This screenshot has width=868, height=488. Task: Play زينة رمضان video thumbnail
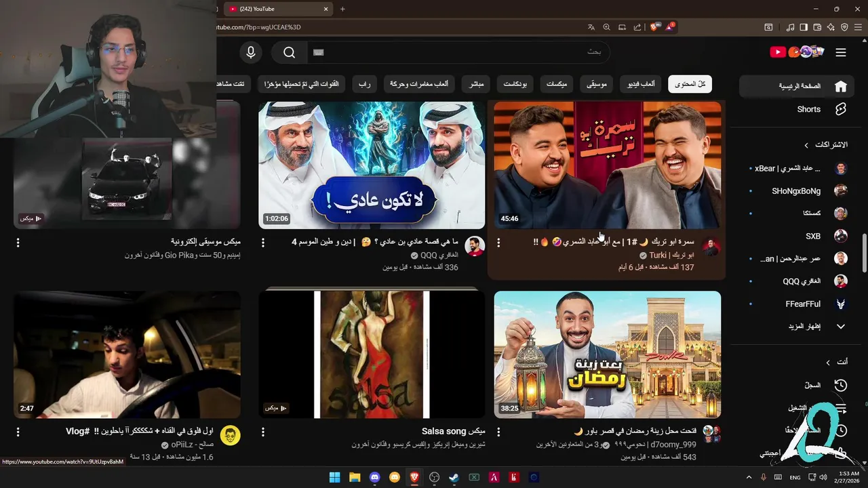click(608, 354)
